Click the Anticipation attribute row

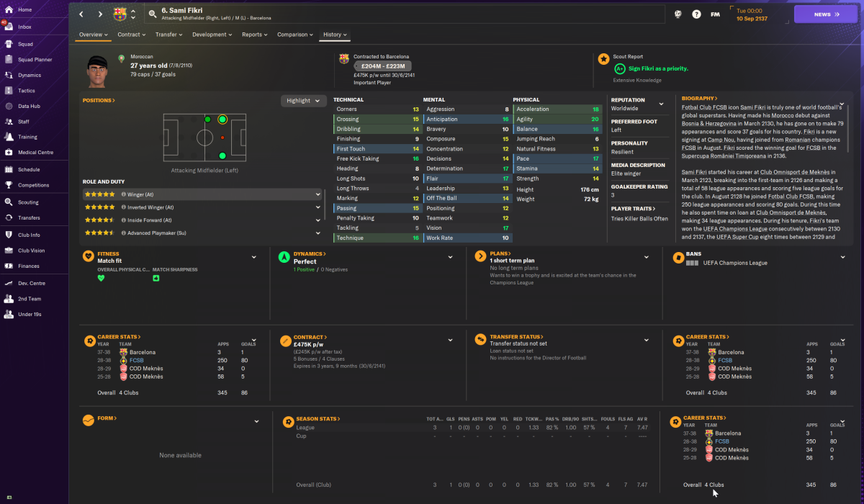(467, 120)
